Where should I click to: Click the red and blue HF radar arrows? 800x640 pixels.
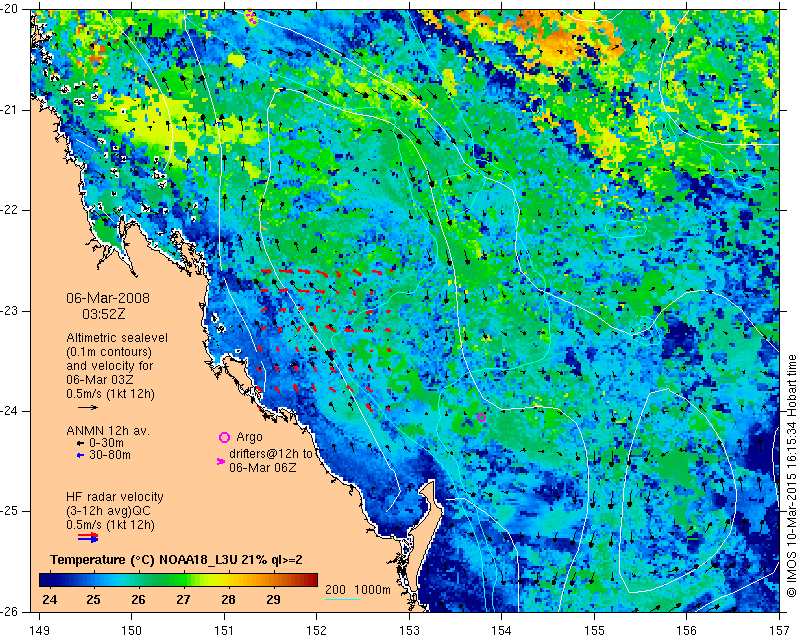88,537
